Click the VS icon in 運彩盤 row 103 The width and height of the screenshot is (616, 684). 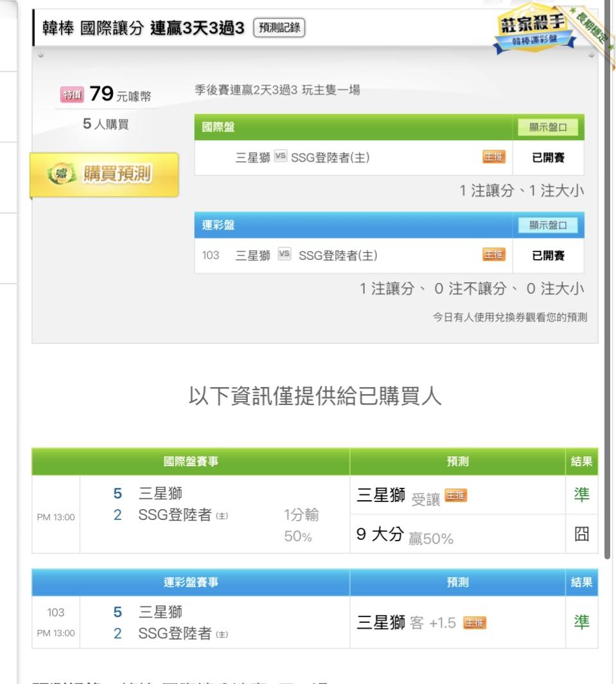[x=285, y=253]
